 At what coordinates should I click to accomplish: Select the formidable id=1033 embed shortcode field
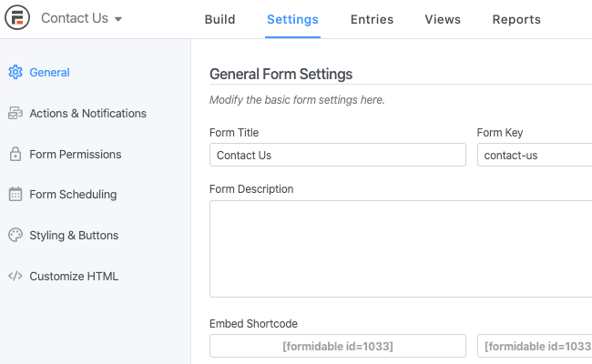(x=337, y=347)
